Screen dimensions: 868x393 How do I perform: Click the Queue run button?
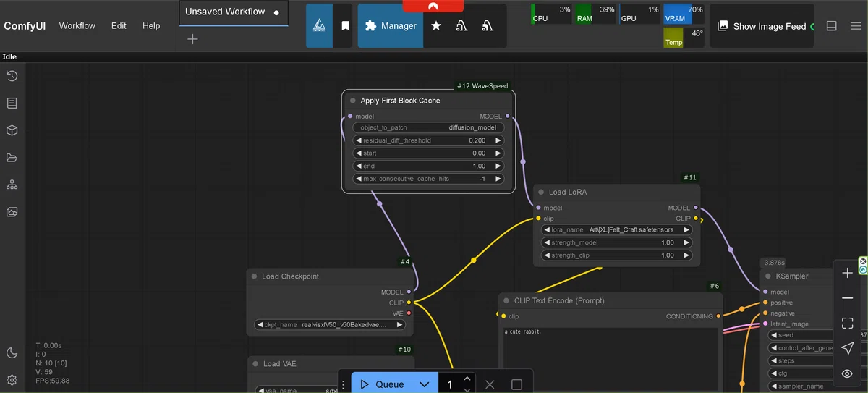382,384
